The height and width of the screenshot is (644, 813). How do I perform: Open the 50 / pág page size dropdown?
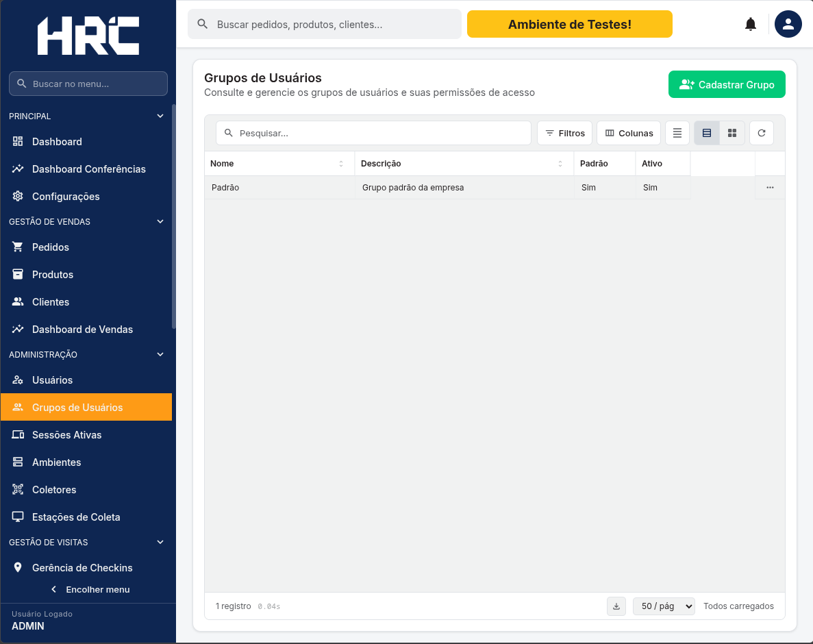tap(664, 606)
